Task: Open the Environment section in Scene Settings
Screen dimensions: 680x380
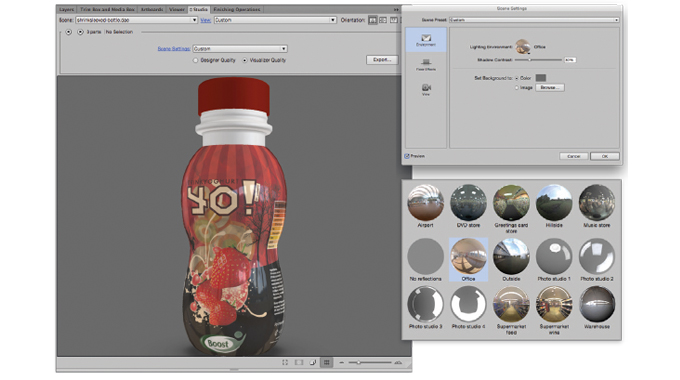Action: 426,40
